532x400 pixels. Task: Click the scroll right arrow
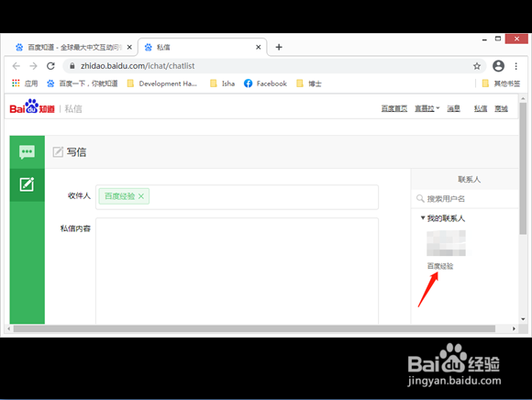(x=514, y=328)
